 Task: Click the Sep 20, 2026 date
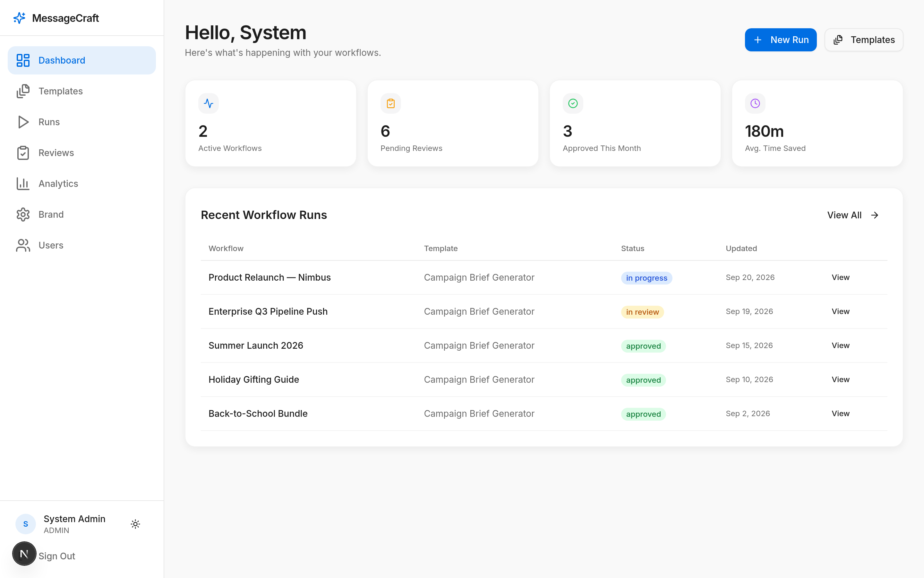pyautogui.click(x=750, y=277)
